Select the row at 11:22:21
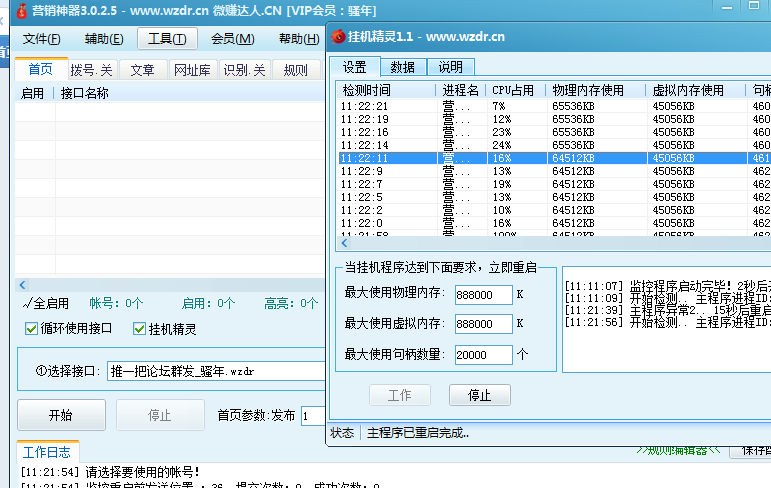771x488 pixels. pos(554,106)
